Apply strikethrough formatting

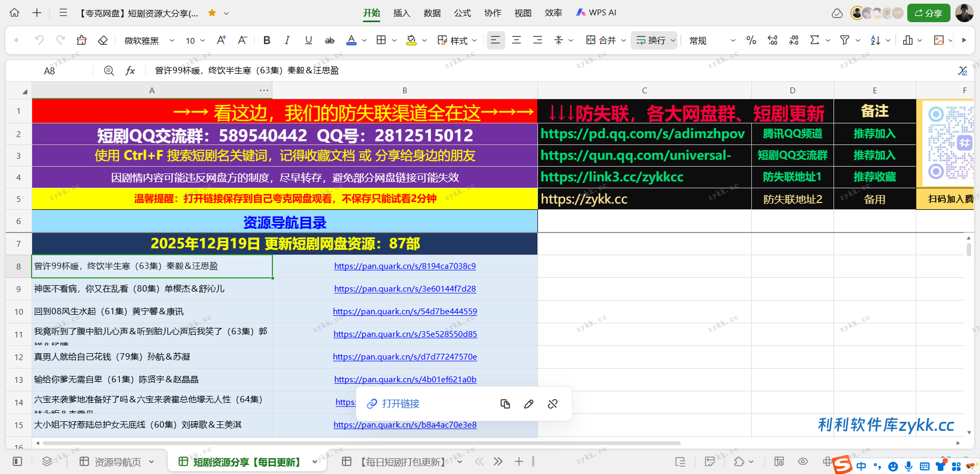[x=329, y=40]
